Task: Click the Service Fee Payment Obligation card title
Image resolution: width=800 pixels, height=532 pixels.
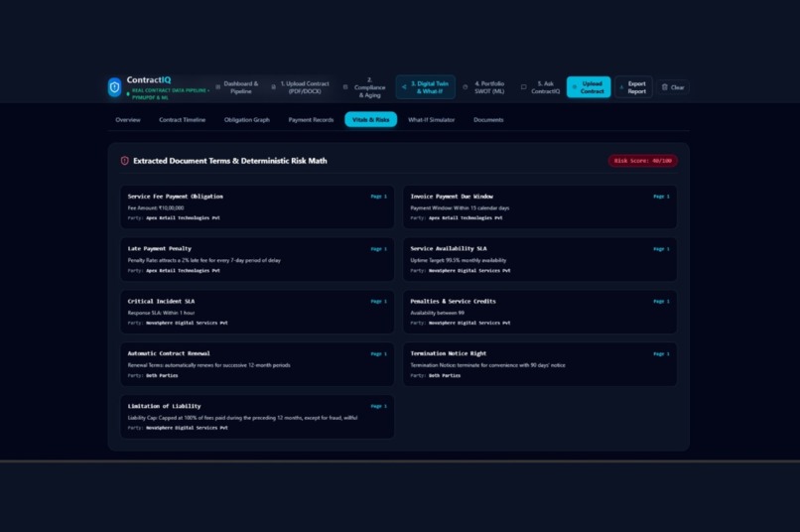Action: [175, 197]
